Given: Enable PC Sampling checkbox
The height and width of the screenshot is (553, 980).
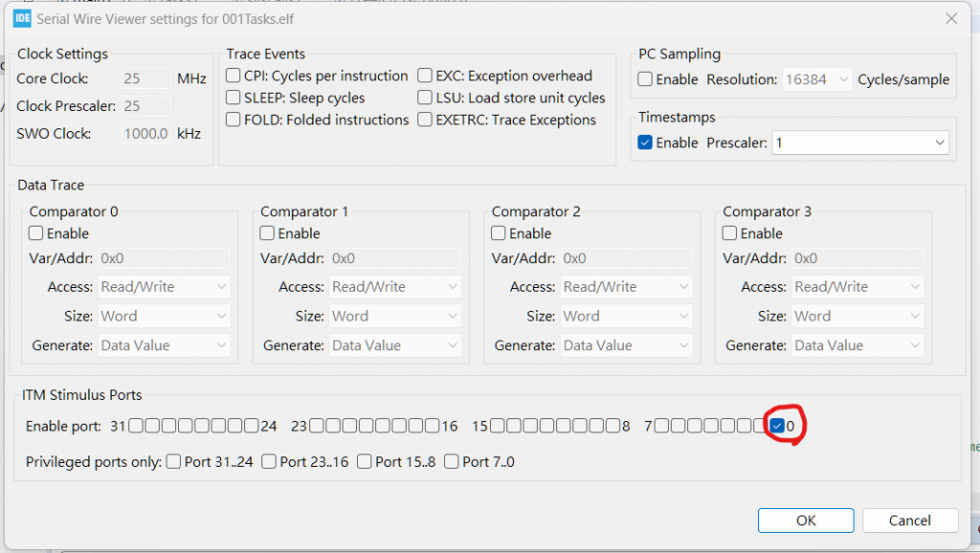Looking at the screenshot, I should (x=646, y=79).
